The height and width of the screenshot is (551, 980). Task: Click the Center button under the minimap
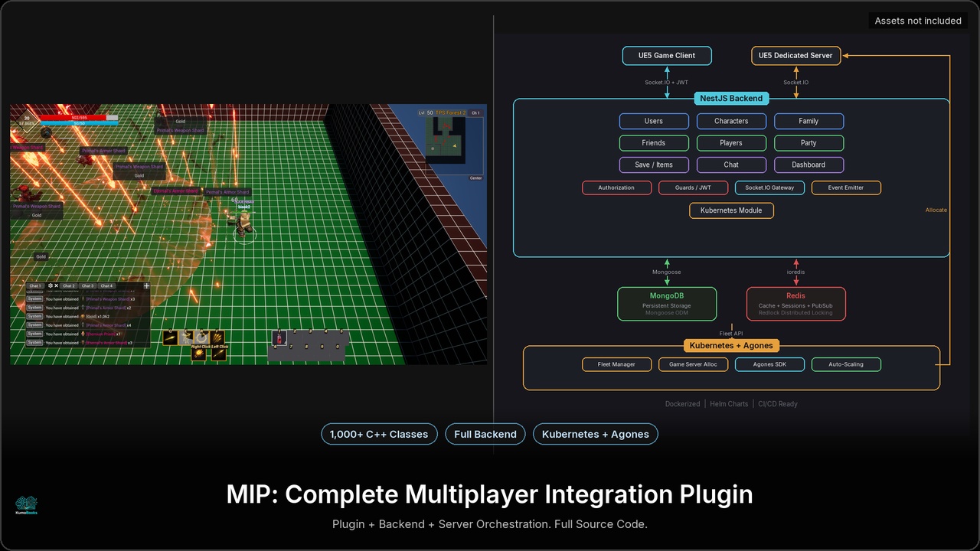[x=475, y=178]
